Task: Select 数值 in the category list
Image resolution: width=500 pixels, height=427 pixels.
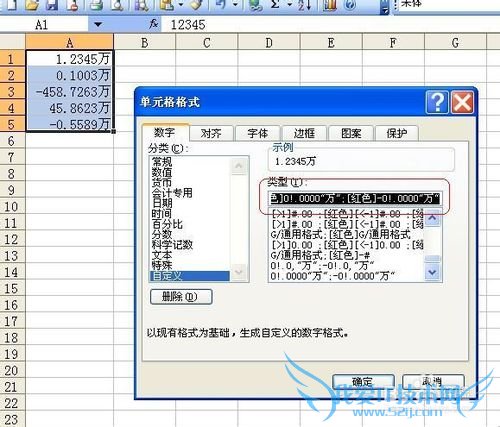Action: click(x=162, y=172)
